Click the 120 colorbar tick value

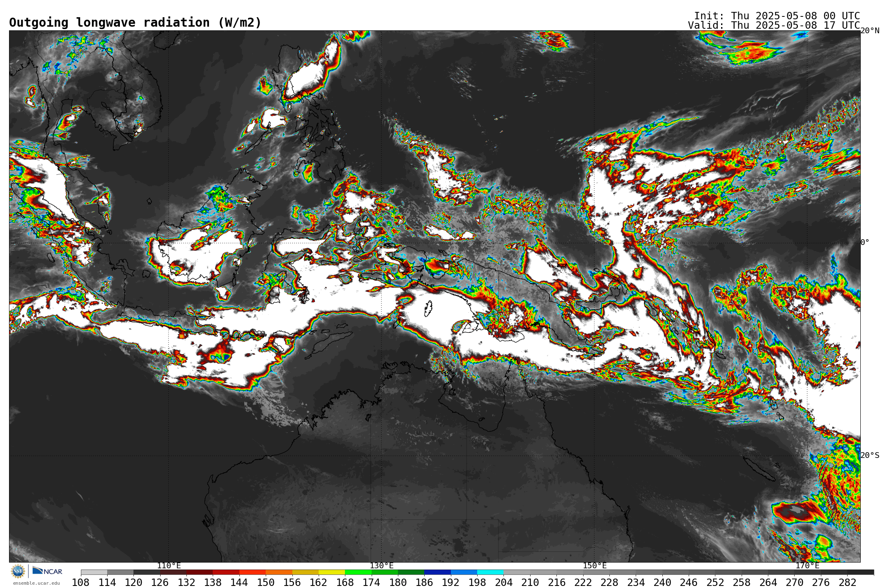[133, 583]
